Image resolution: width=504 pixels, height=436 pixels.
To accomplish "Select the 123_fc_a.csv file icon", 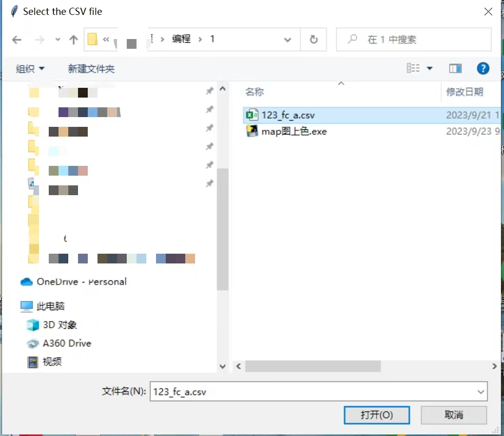I will pyautogui.click(x=251, y=115).
